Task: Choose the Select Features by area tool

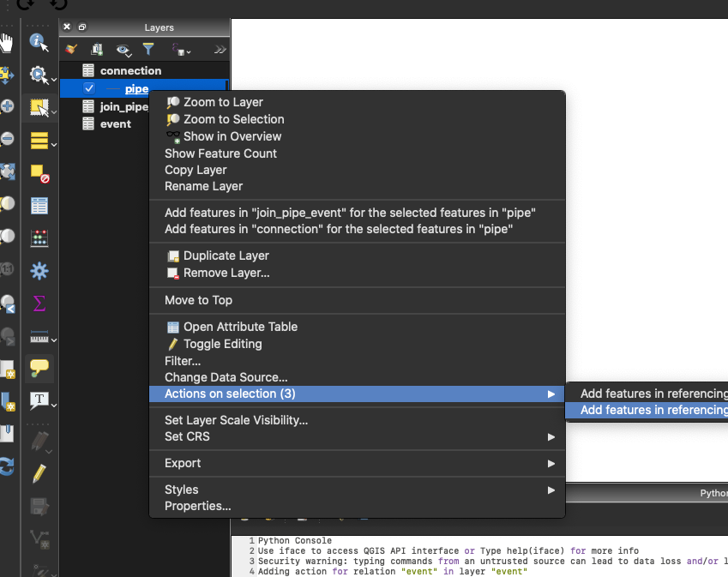Action: (38, 108)
